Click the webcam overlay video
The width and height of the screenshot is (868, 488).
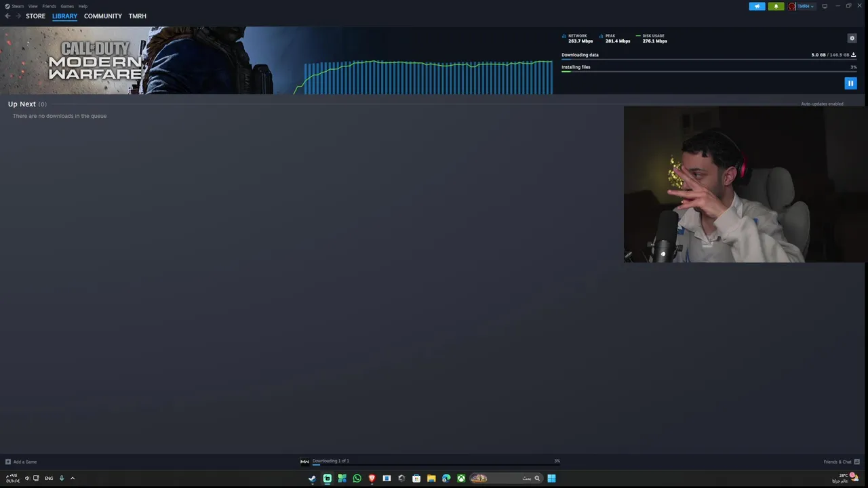pos(745,184)
